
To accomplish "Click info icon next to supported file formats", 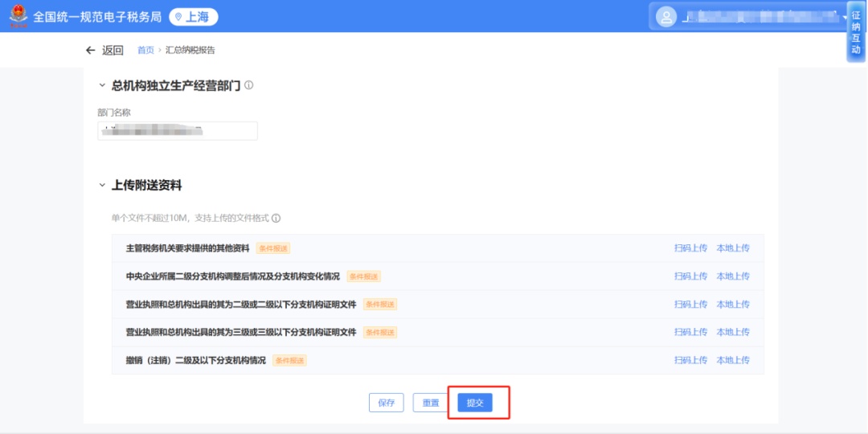I will point(276,218).
